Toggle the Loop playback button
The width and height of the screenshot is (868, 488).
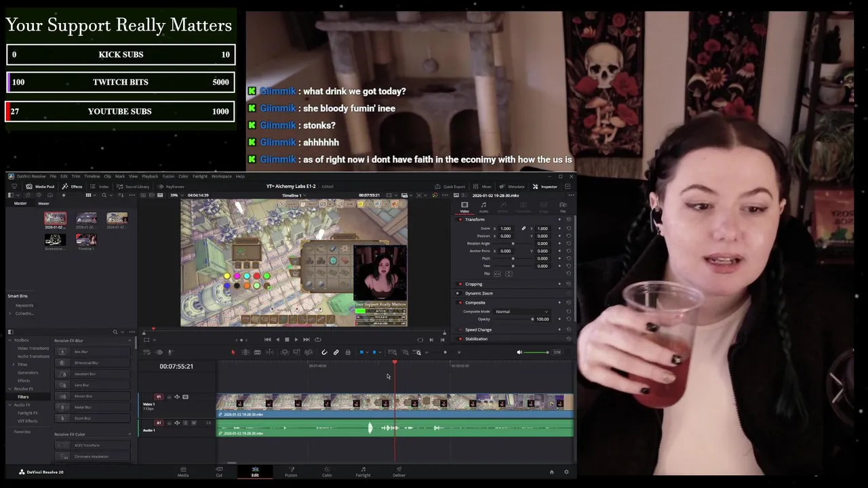(317, 340)
